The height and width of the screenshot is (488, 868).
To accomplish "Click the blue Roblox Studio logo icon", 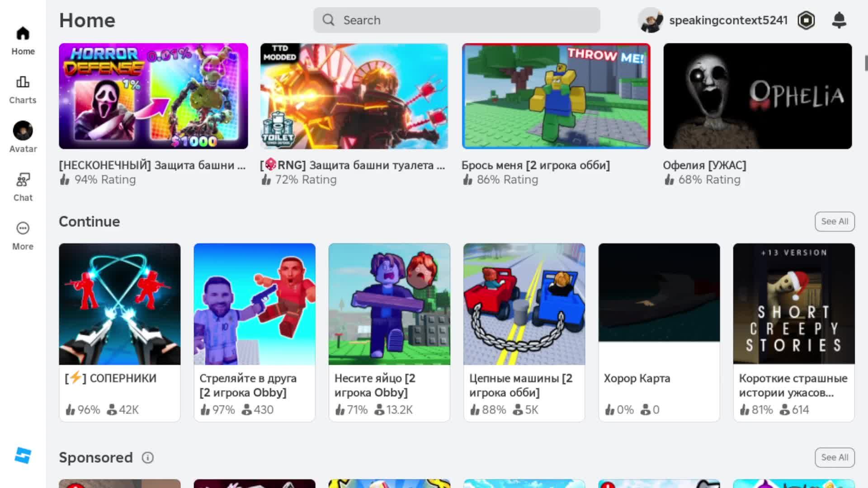I will [23, 455].
